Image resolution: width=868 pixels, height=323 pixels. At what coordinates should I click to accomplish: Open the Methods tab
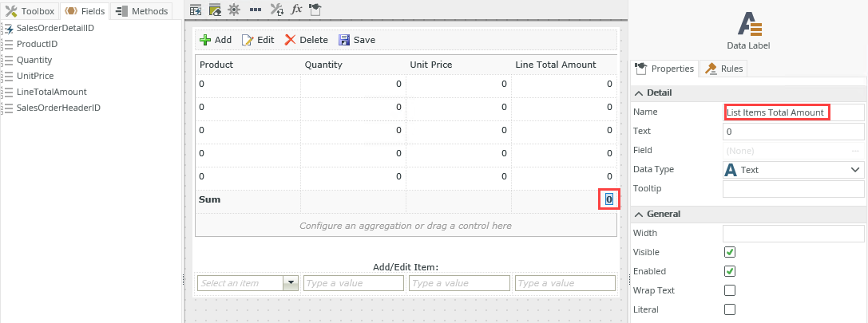pos(141,11)
